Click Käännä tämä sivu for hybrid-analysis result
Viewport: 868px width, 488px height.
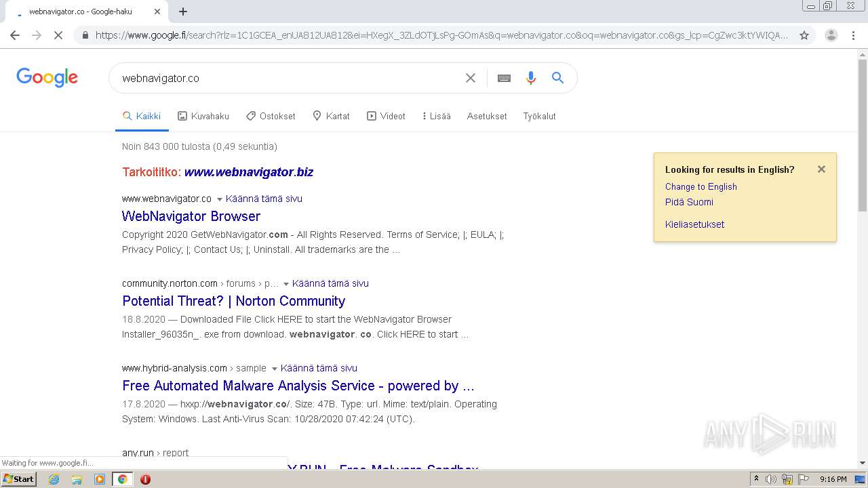[319, 368]
